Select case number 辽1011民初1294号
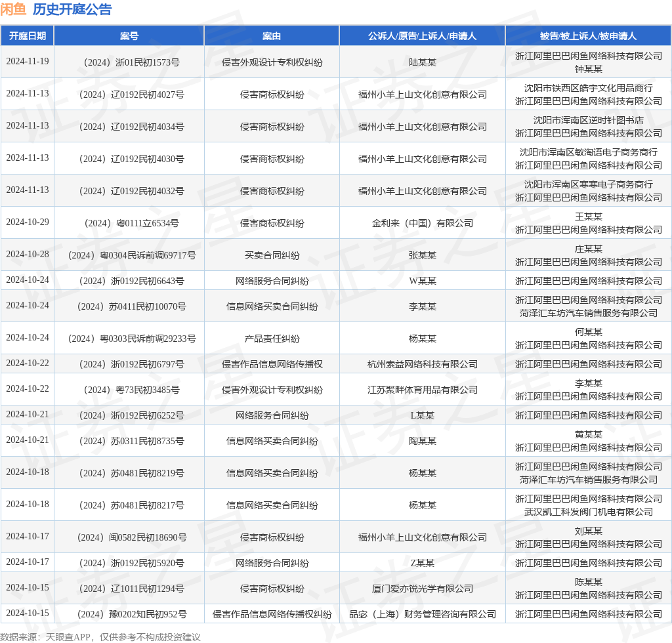 (x=131, y=589)
